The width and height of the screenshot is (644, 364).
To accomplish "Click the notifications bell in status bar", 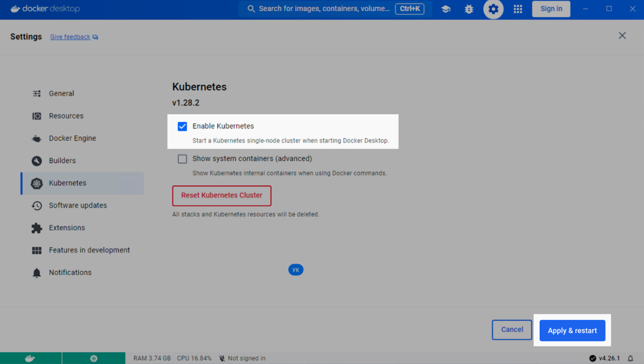I will point(630,358).
